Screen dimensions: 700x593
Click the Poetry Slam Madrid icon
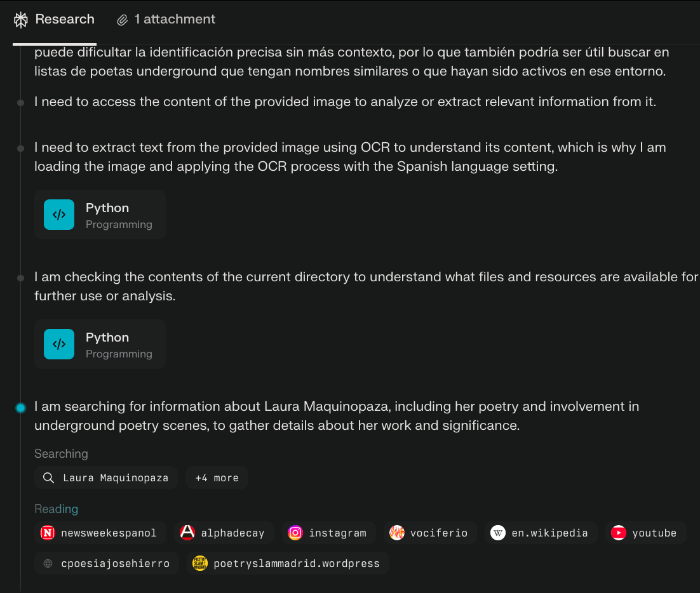click(200, 563)
